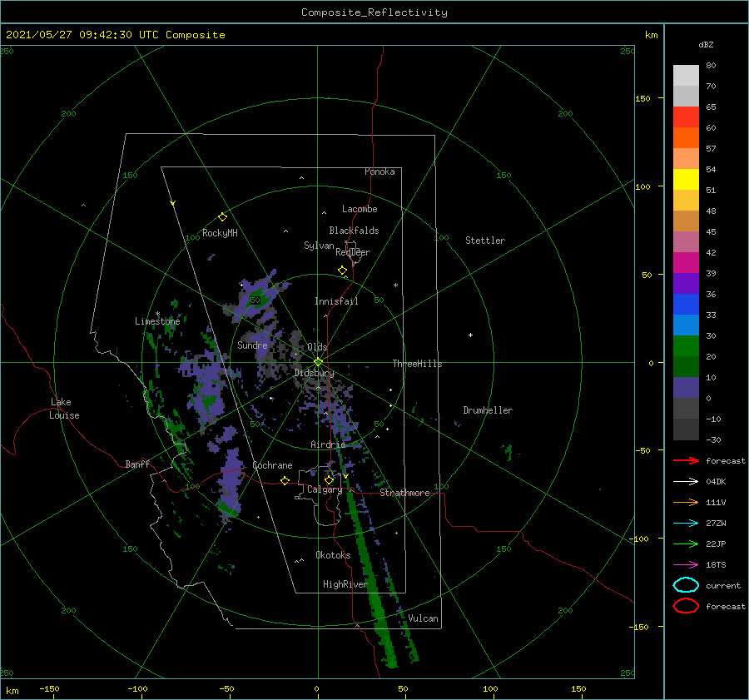749x700 pixels.
Task: Click the radar-center diamond near Olds
Action: pyautogui.click(x=318, y=362)
